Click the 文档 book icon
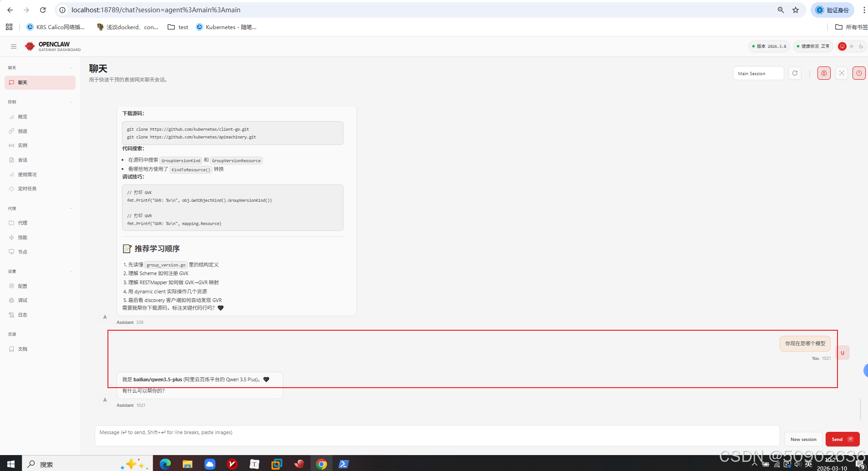The height and width of the screenshot is (471, 868). pos(11,349)
